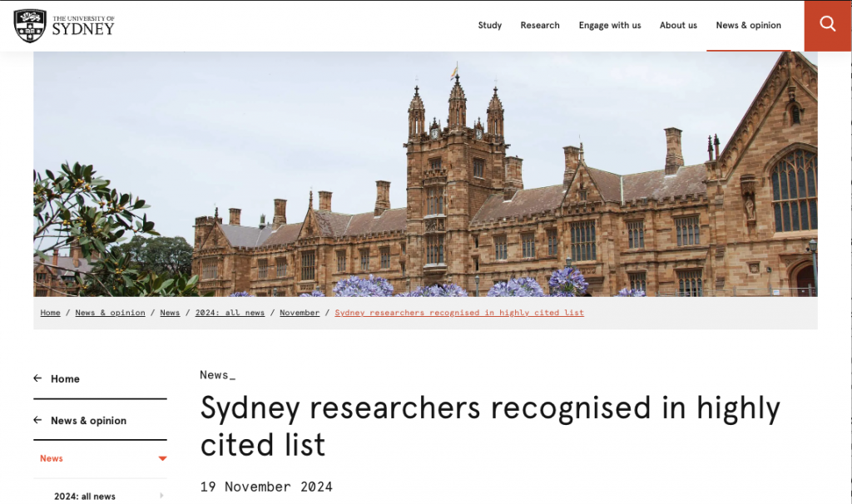Click the back arrow beside News & opinion
Viewport: 852px width, 504px height.
click(37, 420)
